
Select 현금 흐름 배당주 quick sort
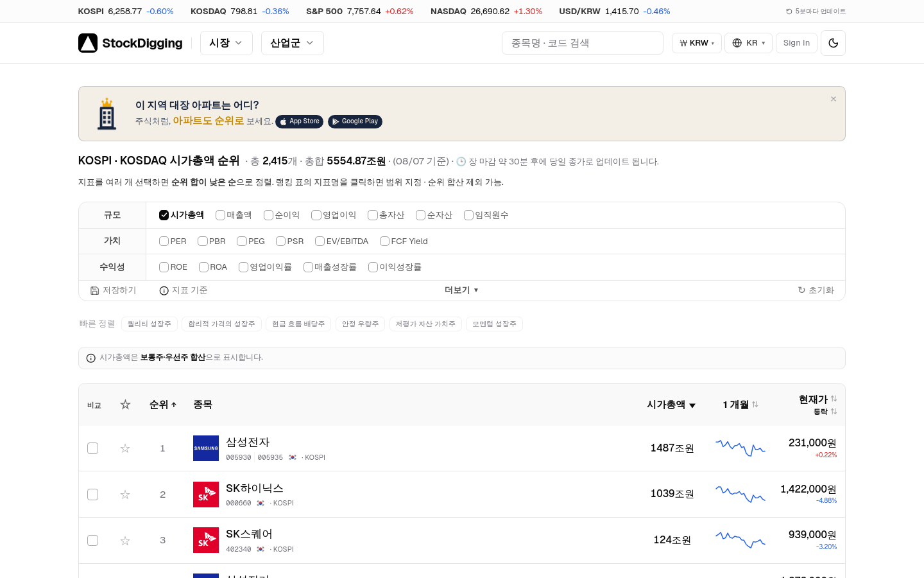coord(298,324)
